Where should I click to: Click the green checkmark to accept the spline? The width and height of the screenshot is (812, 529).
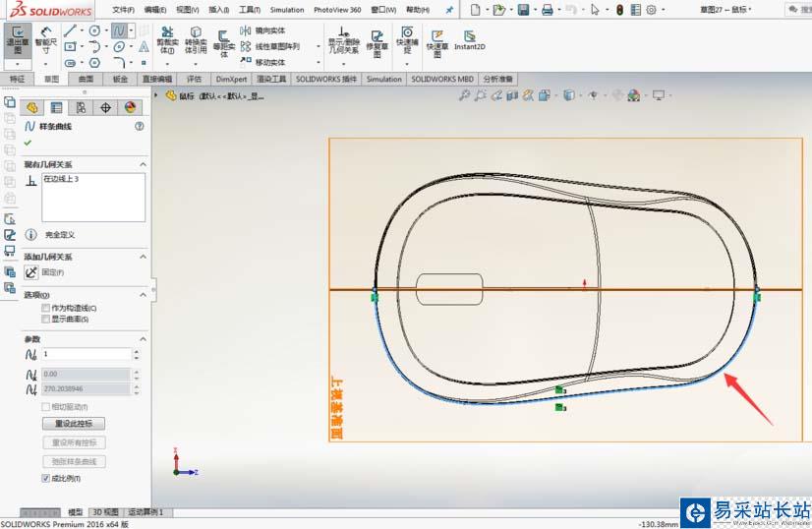coord(28,143)
